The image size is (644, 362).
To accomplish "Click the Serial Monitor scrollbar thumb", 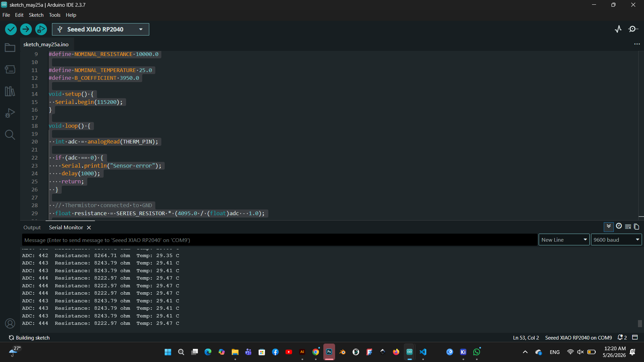I will coord(640,323).
